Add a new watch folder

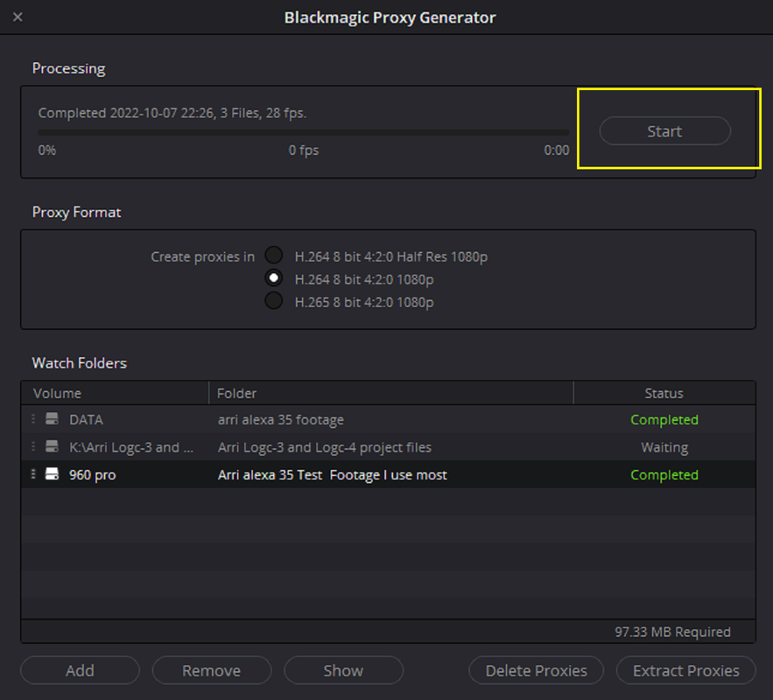point(80,670)
